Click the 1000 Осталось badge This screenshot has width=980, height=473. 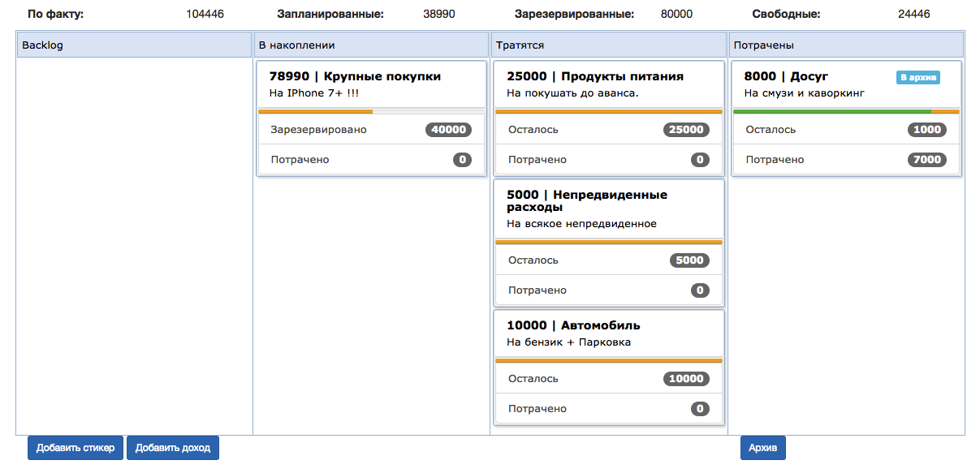coord(926,130)
